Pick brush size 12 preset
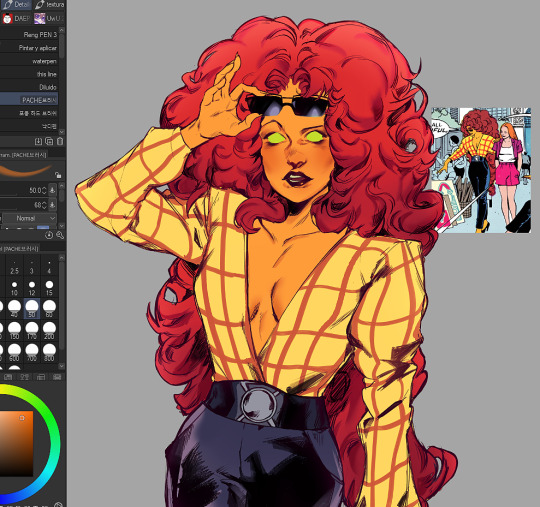Screen dimensions: 540x507 point(32,288)
